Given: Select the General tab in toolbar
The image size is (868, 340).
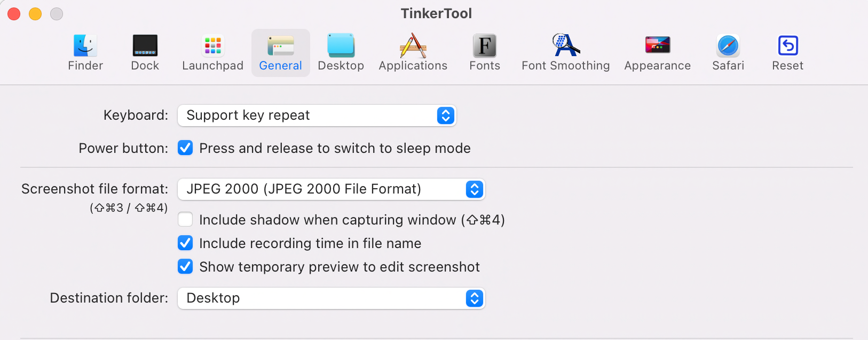Looking at the screenshot, I should coord(281,53).
